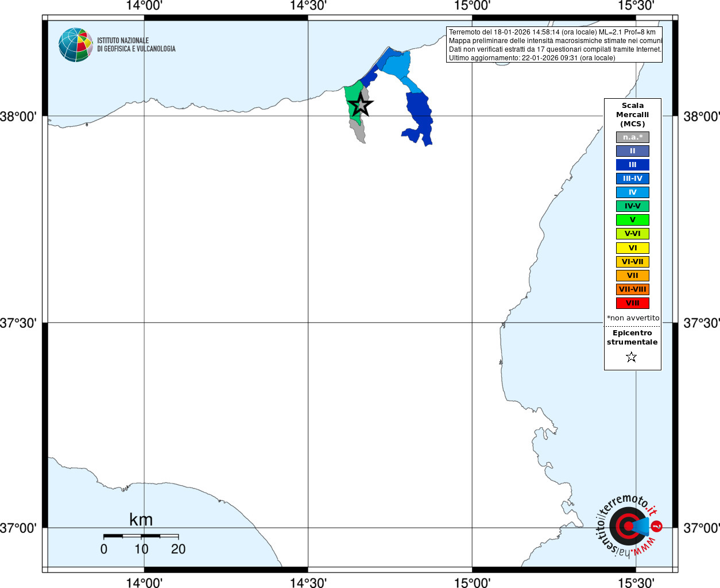This screenshot has width=720, height=588.
Task: Select the red VIII legend swatch
Action: [x=633, y=303]
